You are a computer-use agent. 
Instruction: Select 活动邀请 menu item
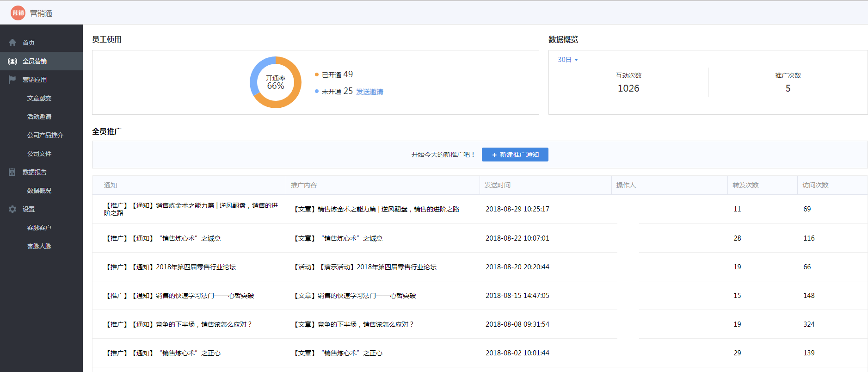coord(39,117)
